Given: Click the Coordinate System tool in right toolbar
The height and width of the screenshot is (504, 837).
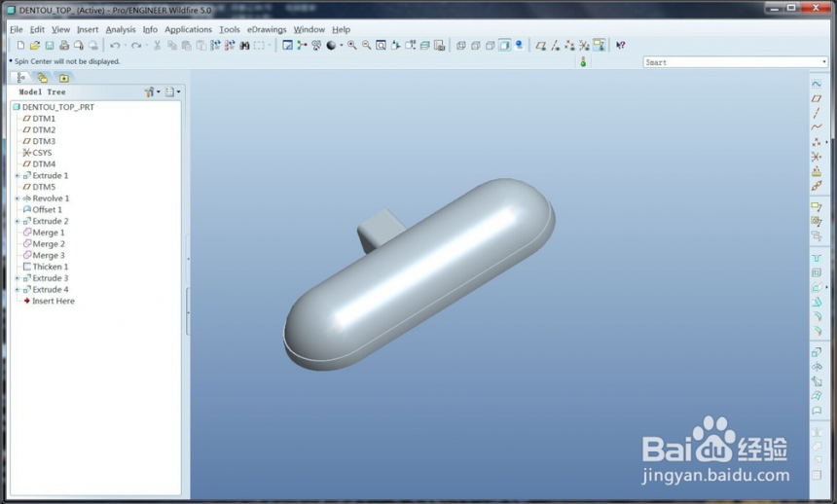Looking at the screenshot, I should 817,157.
